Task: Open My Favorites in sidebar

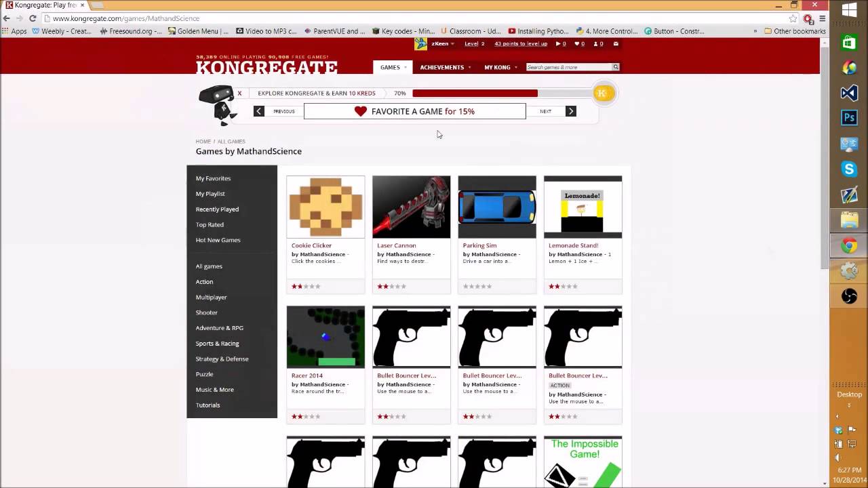Action: (x=213, y=178)
